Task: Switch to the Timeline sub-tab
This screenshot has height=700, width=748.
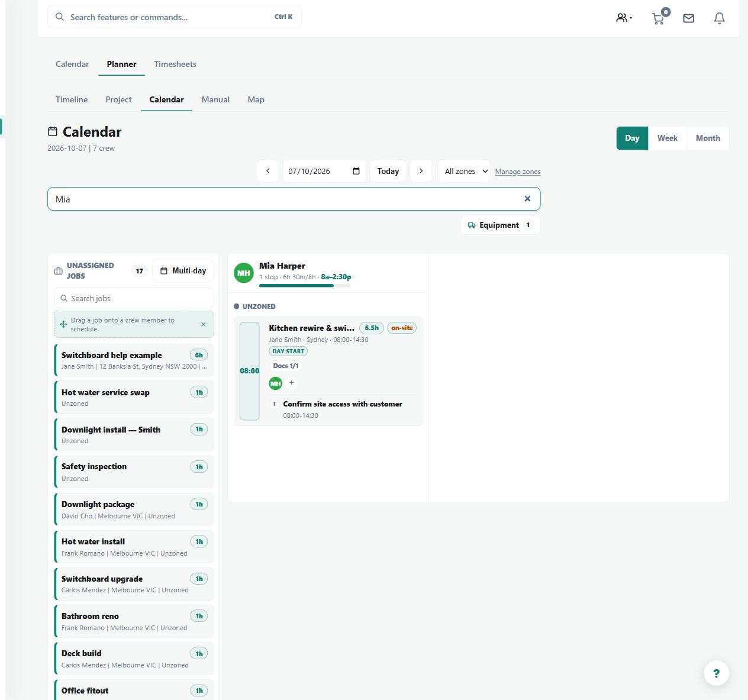Action: coord(72,99)
